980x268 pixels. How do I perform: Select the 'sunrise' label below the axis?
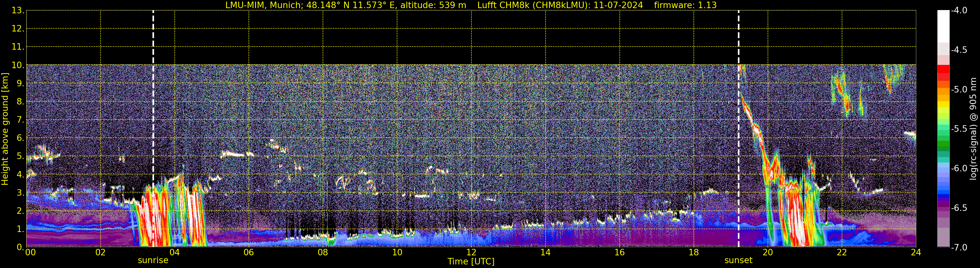click(x=153, y=261)
